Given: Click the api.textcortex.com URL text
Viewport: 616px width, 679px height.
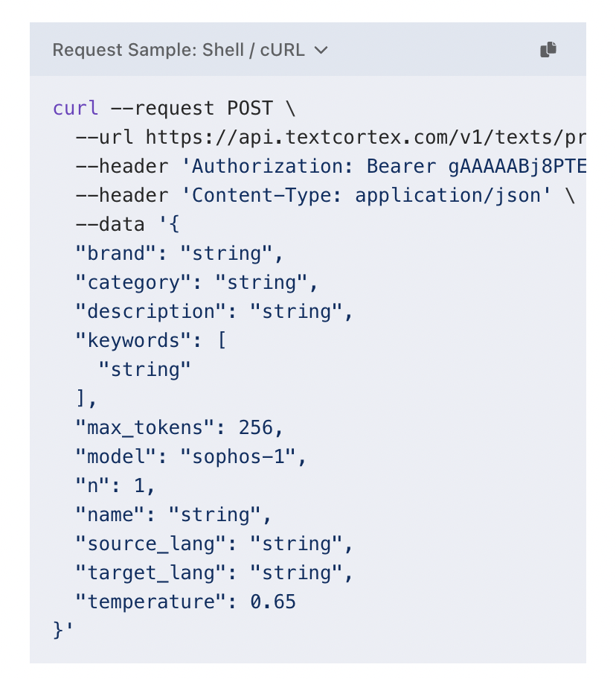Looking at the screenshot, I should pos(365,137).
